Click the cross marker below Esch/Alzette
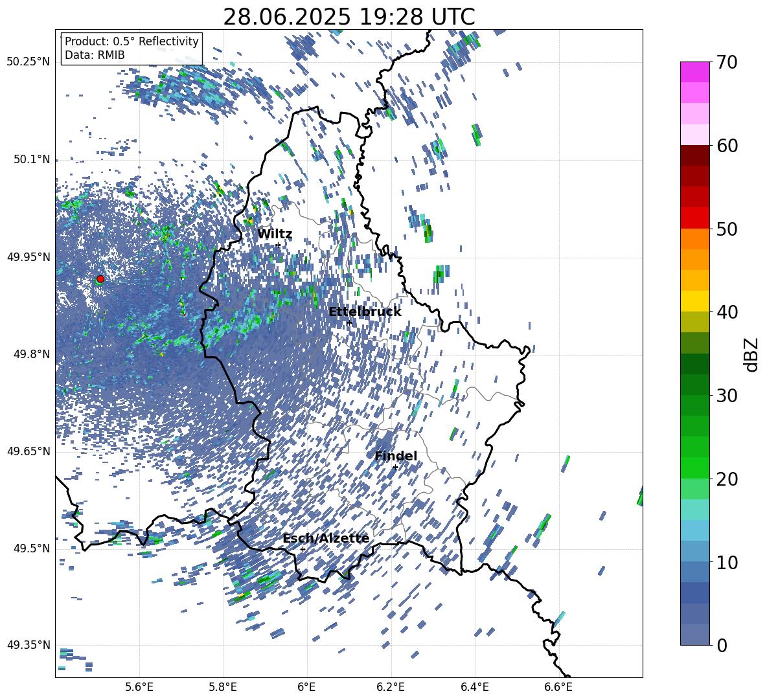Screen dimensions: 767x700 tap(303, 549)
